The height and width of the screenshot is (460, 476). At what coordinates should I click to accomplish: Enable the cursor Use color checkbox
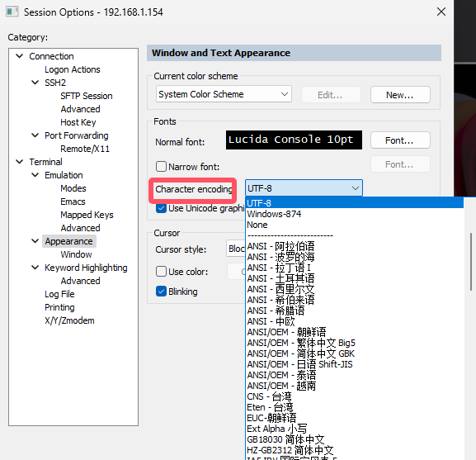click(x=161, y=272)
